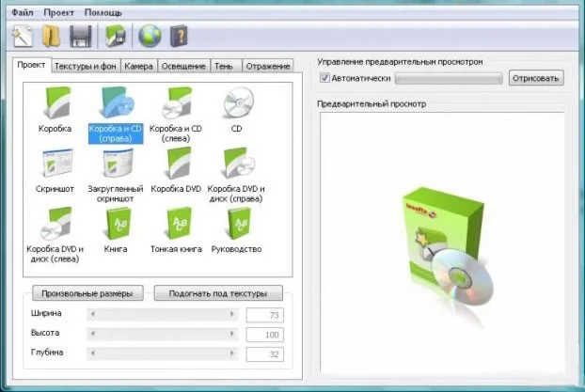
Task: Click the Глубина slider left arrow
Action: 93,353
